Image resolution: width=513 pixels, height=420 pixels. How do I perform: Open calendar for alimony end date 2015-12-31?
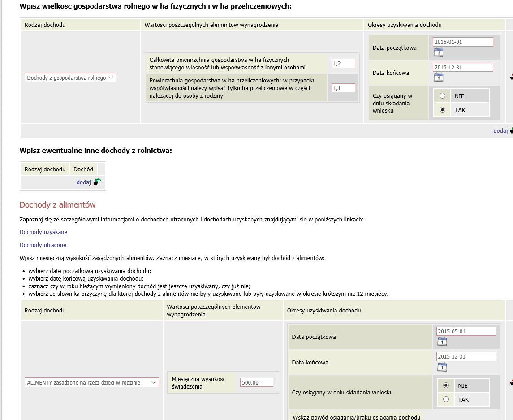click(442, 367)
